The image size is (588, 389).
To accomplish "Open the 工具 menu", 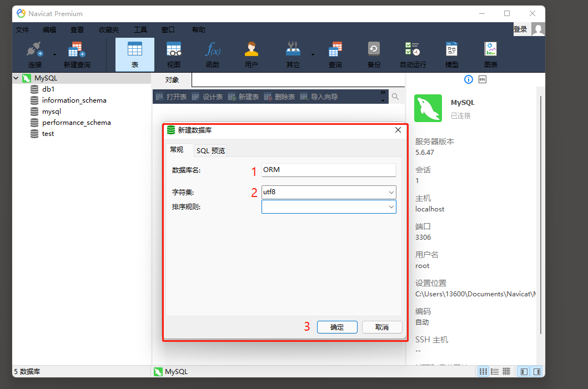I will [139, 29].
